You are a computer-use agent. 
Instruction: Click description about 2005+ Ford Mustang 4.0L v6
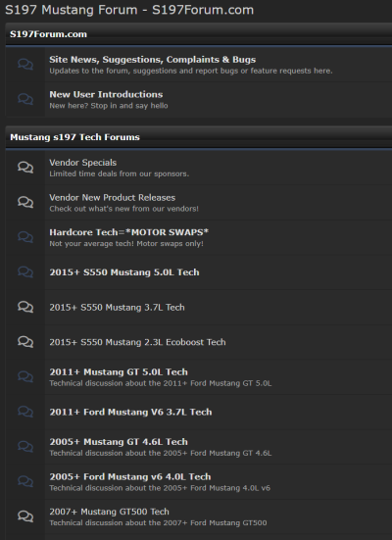tap(160, 488)
